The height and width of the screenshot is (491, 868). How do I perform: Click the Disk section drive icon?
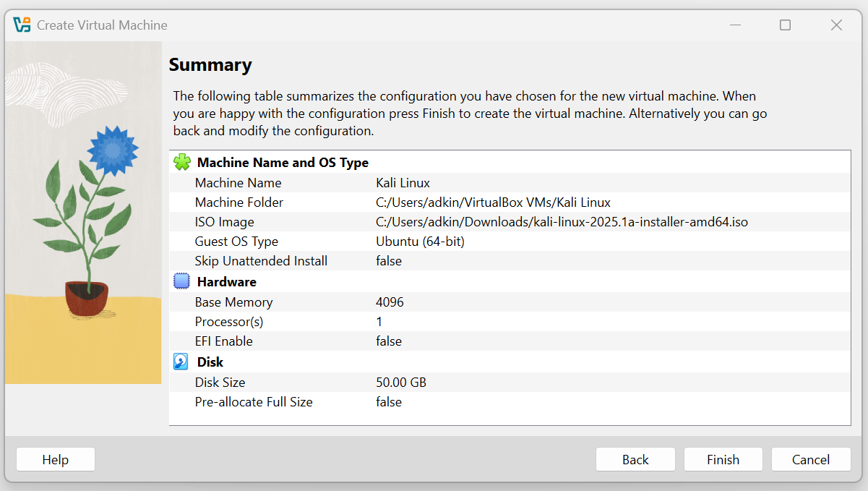pos(181,362)
